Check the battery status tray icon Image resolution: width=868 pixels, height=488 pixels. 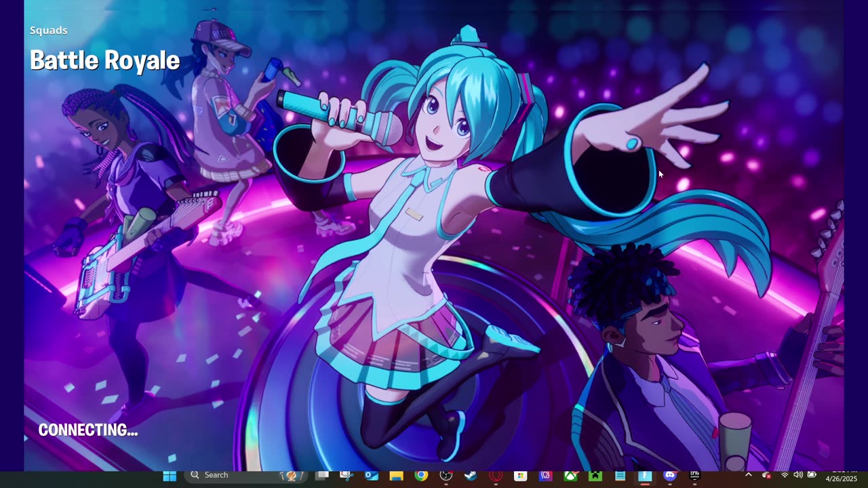coord(812,475)
